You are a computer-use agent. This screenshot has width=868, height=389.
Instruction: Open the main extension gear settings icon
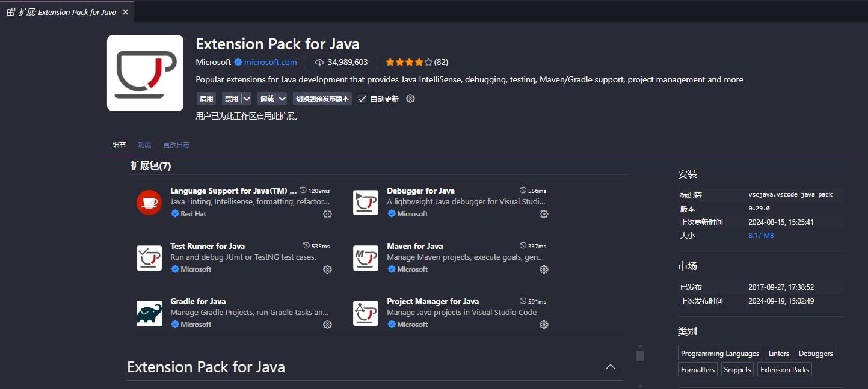point(411,99)
